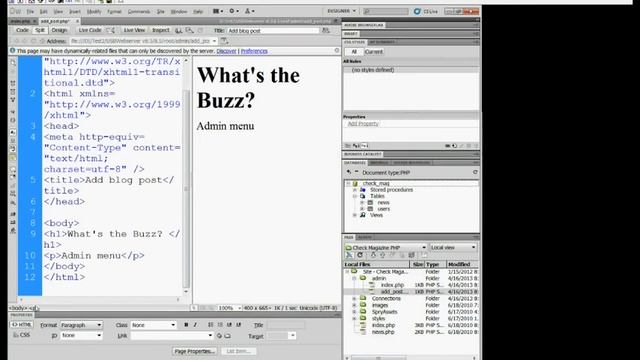Expand the Connections folder

(x=354, y=299)
